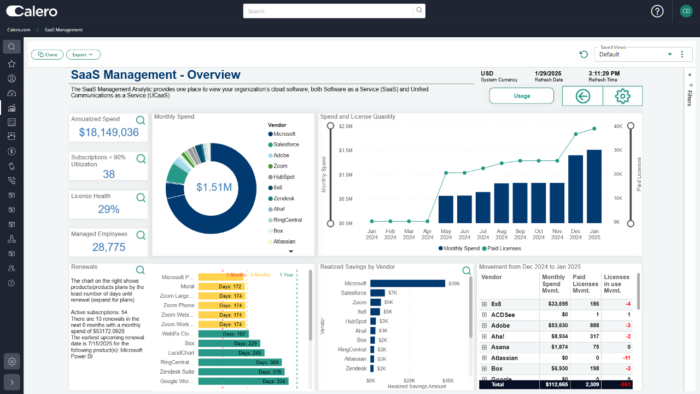
Task: Open the phone calls sidebar icon
Action: (12, 181)
